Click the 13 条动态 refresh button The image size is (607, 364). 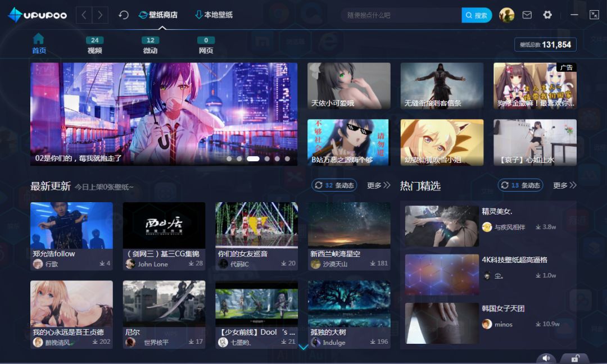(x=520, y=185)
